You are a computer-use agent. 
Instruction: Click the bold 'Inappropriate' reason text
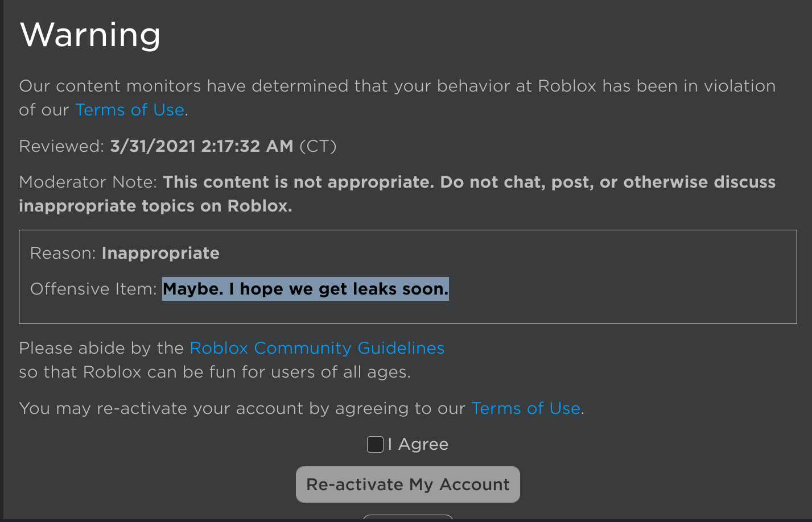pos(160,253)
